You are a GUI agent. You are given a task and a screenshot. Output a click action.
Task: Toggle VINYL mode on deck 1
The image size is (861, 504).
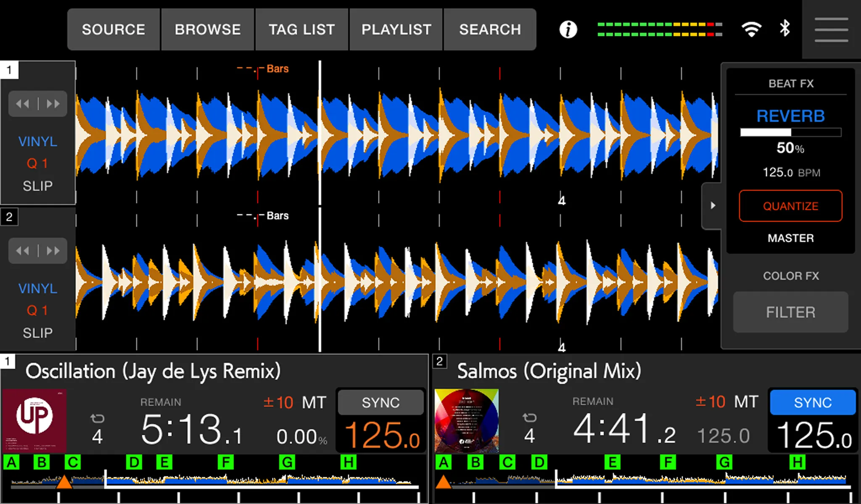38,142
